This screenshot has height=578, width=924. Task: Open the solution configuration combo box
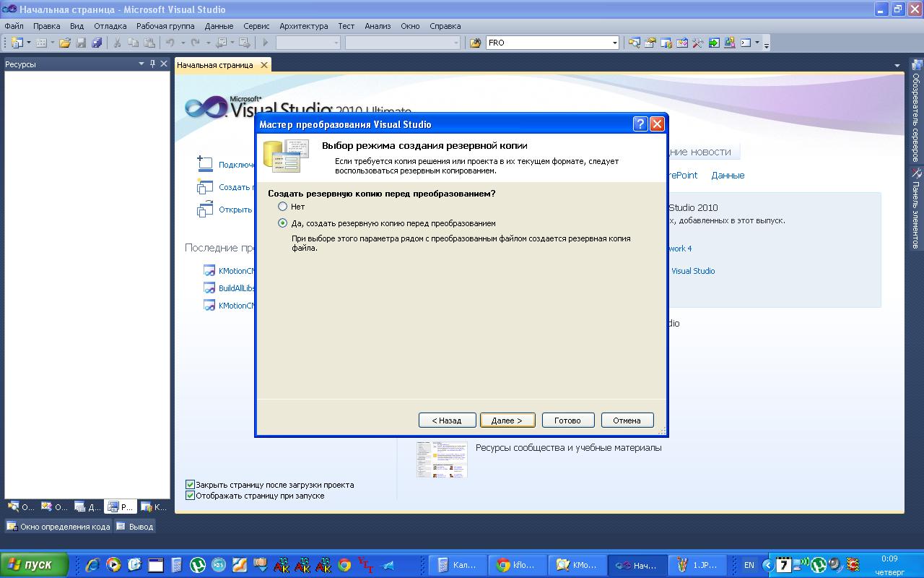coord(308,43)
